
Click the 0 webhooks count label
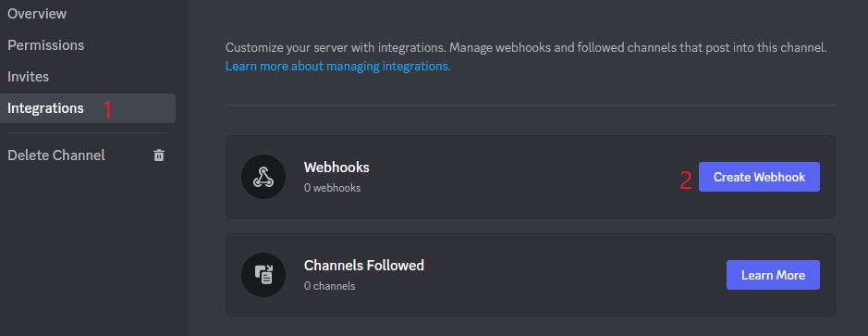[x=332, y=188]
